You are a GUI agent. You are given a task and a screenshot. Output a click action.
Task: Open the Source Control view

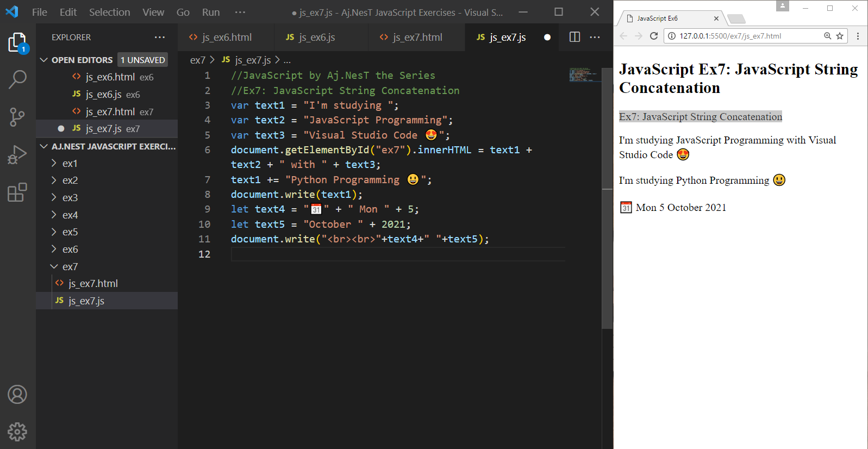(17, 117)
